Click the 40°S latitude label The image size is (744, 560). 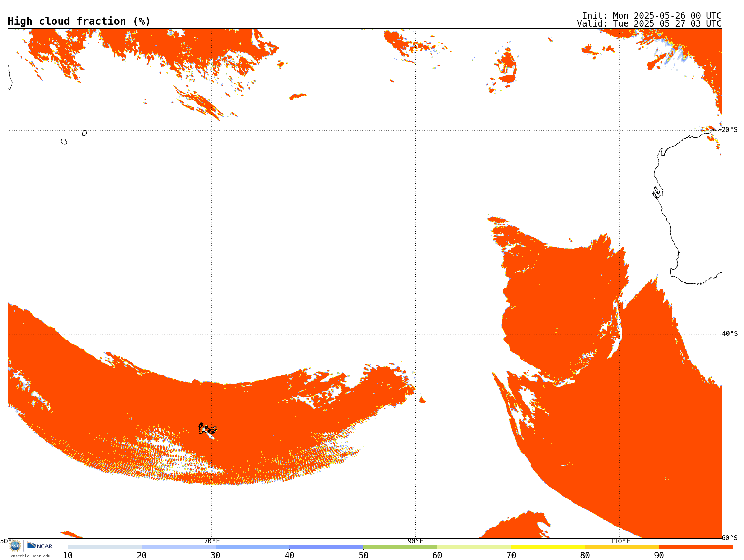click(x=730, y=334)
